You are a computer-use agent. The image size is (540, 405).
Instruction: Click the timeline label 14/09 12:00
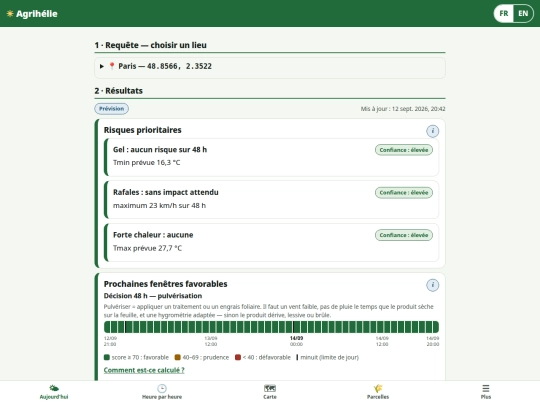click(382, 341)
